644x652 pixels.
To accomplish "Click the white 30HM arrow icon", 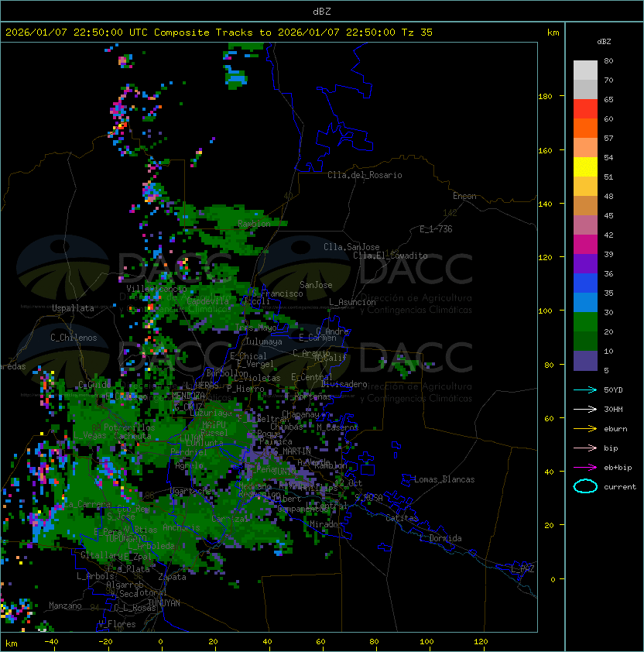I will click(x=585, y=409).
